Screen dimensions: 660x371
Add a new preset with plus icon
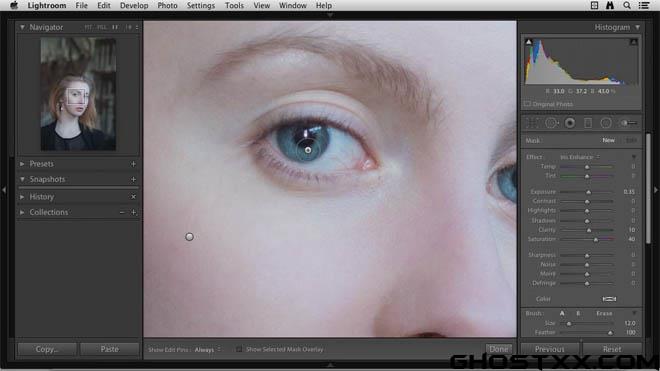(133, 164)
